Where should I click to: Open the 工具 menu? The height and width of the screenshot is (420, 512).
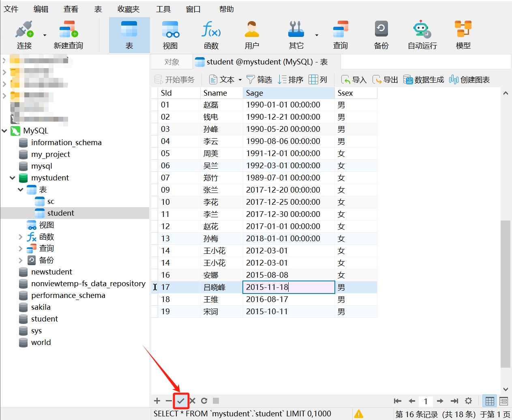click(x=163, y=9)
